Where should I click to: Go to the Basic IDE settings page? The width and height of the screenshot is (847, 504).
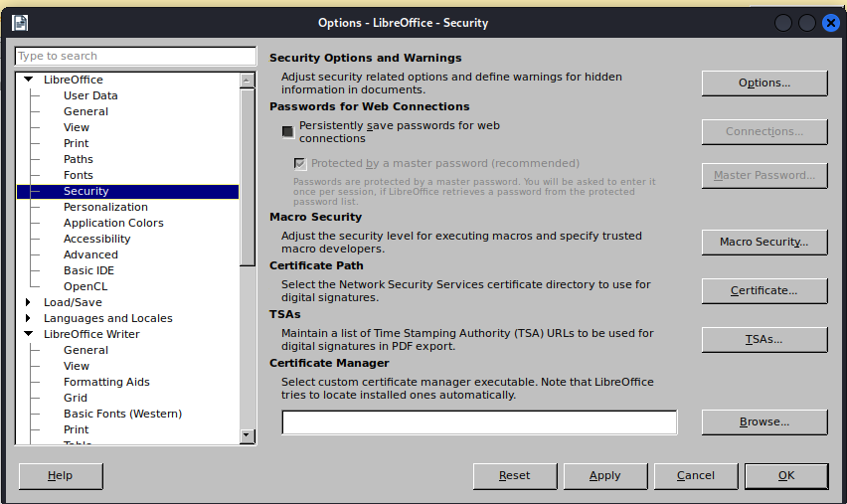click(88, 270)
